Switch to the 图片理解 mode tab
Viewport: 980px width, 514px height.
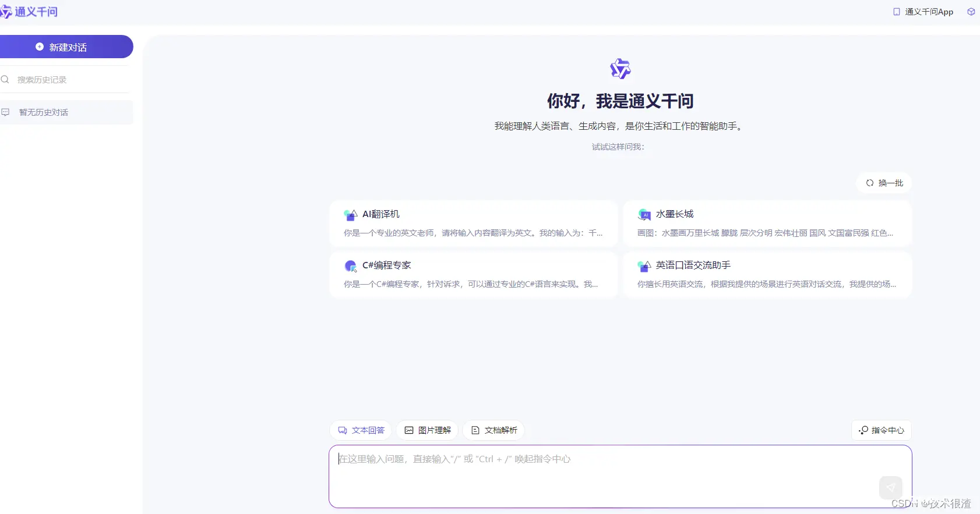[x=427, y=430]
